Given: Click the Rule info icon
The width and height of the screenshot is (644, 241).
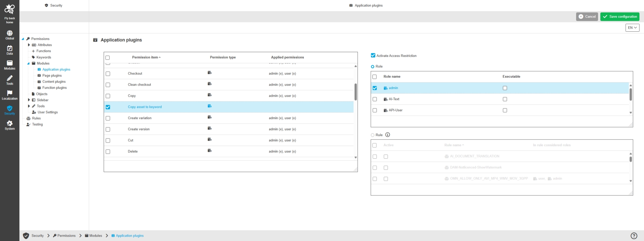Looking at the screenshot, I should tap(388, 135).
